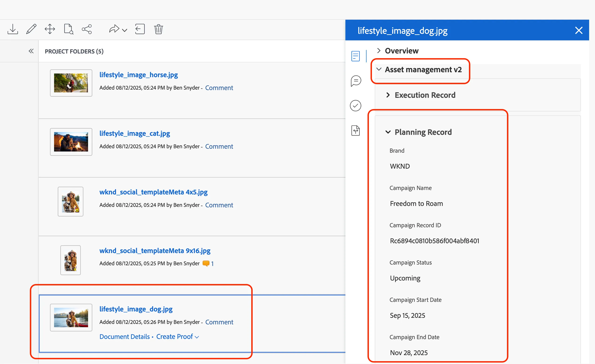The width and height of the screenshot is (595, 364).
Task: Click the check-in document icon
Action: [x=140, y=29]
